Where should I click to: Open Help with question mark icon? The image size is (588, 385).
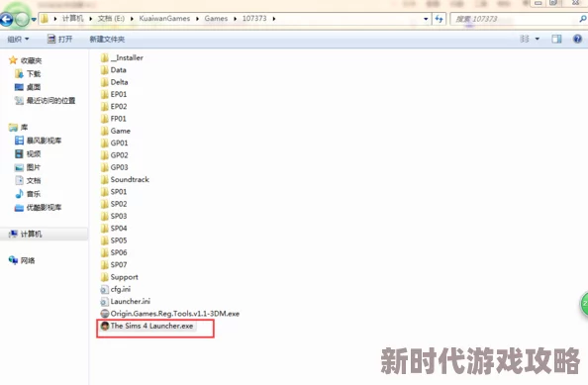[x=577, y=39]
